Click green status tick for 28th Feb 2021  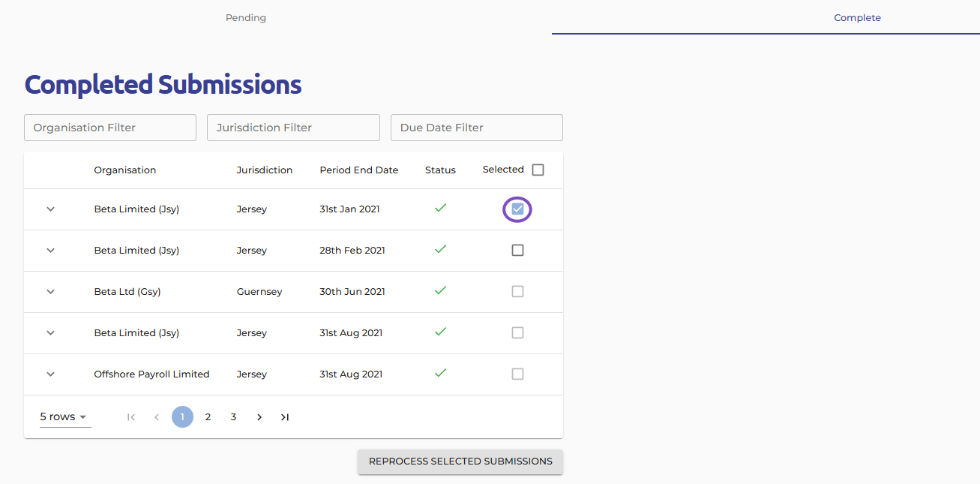click(441, 249)
